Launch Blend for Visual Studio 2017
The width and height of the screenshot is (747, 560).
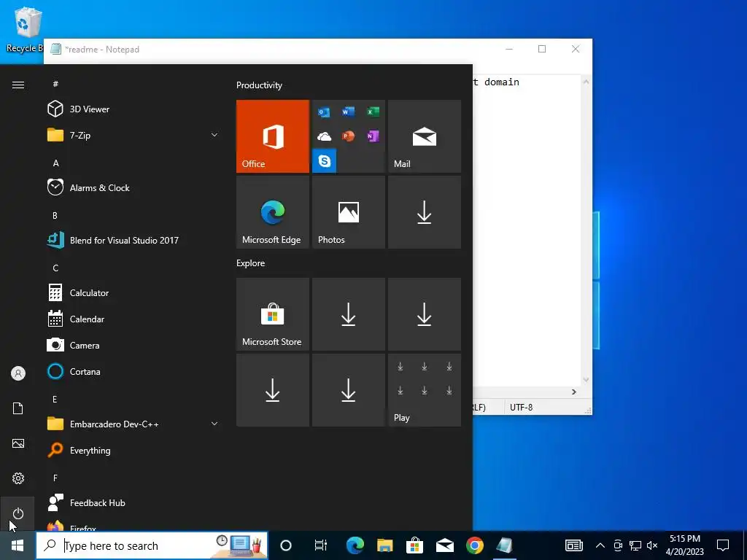133,240
